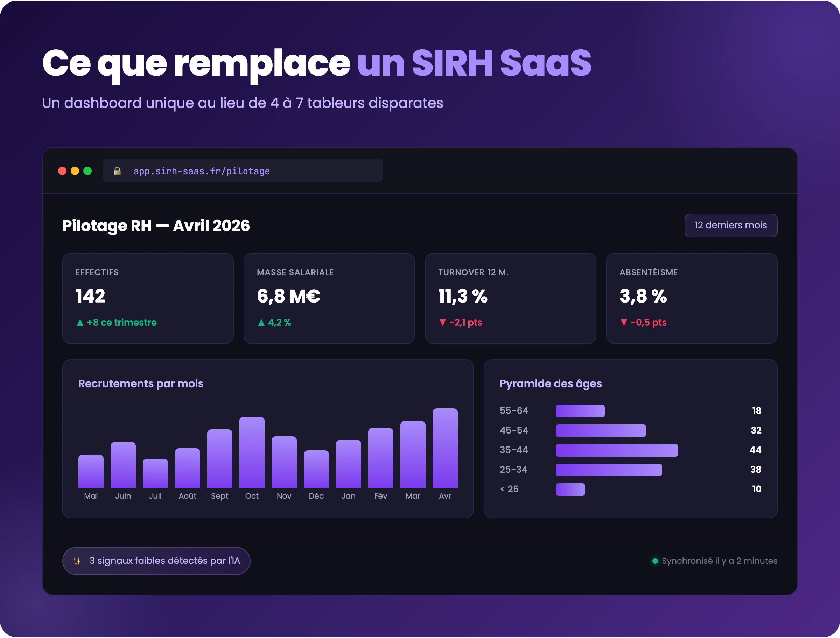Click the green sync status dot

pyautogui.click(x=655, y=561)
